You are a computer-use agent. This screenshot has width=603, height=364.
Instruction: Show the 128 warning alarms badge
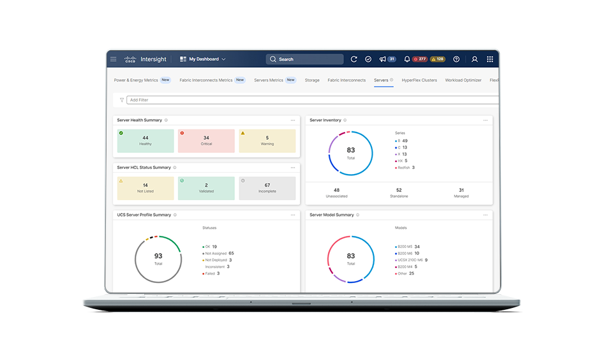click(x=438, y=59)
